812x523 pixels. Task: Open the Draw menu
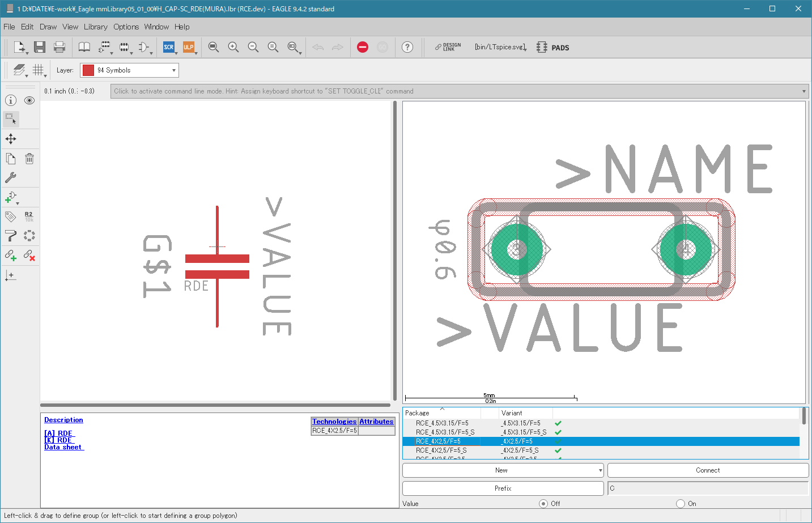48,27
